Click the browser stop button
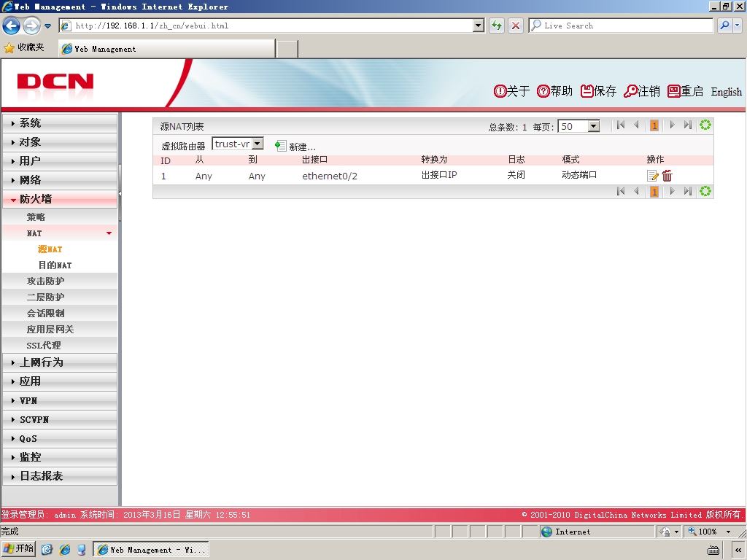747x560 pixels. (x=516, y=26)
